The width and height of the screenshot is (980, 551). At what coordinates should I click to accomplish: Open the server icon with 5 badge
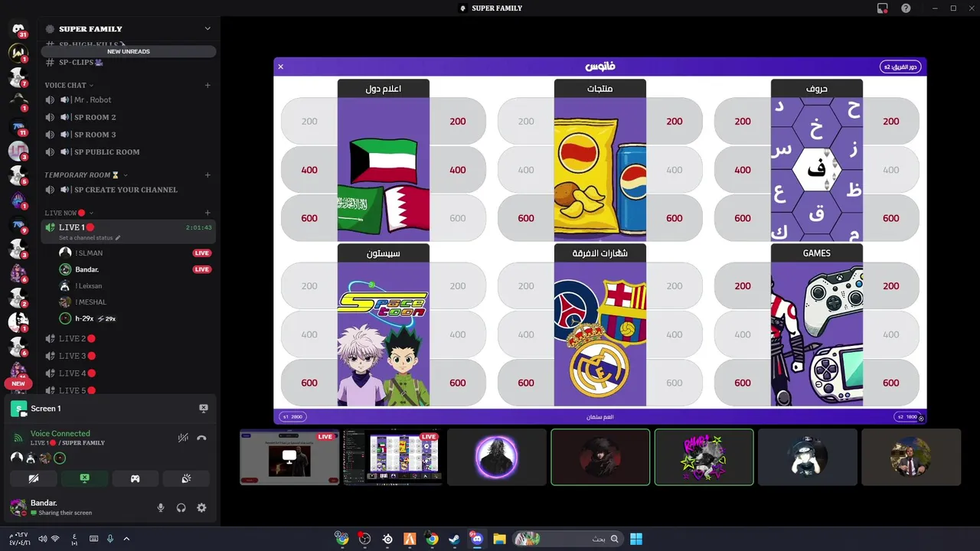[18, 176]
